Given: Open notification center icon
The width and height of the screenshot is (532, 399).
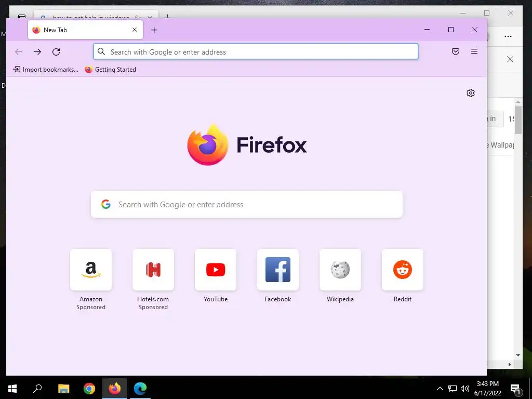Looking at the screenshot, I should pos(515,389).
